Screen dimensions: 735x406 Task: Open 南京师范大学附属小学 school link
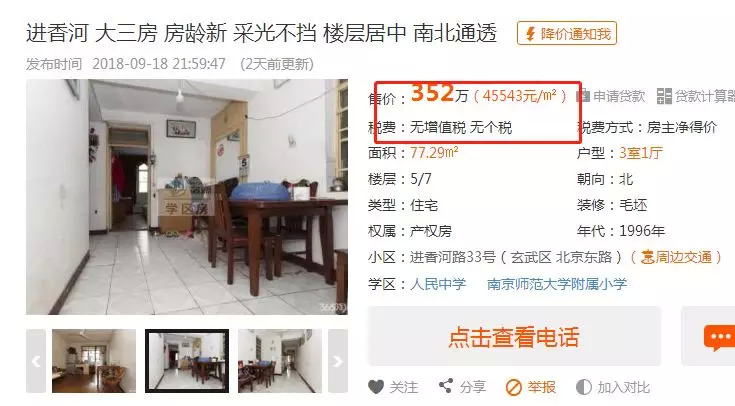click(x=557, y=284)
